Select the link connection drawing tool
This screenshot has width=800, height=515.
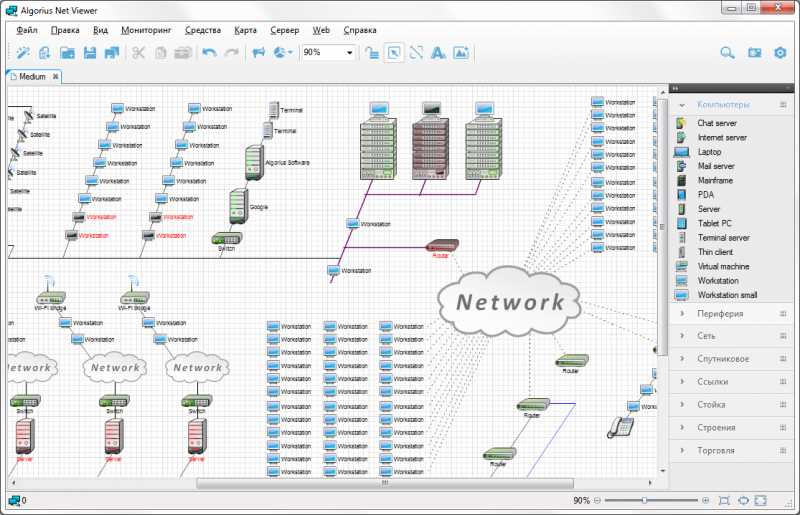click(416, 53)
